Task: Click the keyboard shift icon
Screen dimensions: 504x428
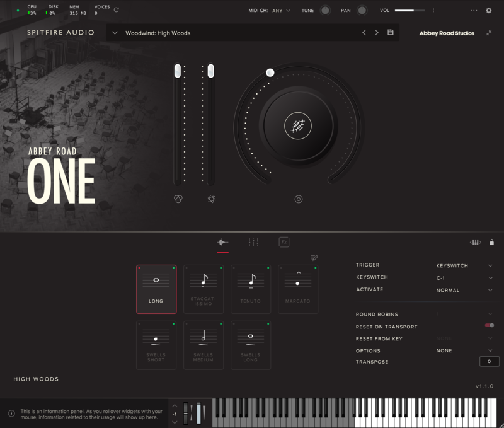Action: click(476, 242)
